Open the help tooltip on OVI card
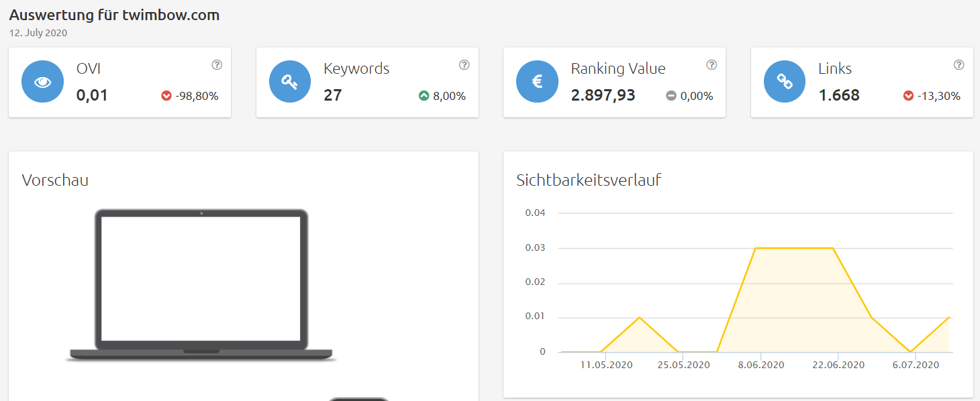The height and width of the screenshot is (401, 980). (x=217, y=65)
